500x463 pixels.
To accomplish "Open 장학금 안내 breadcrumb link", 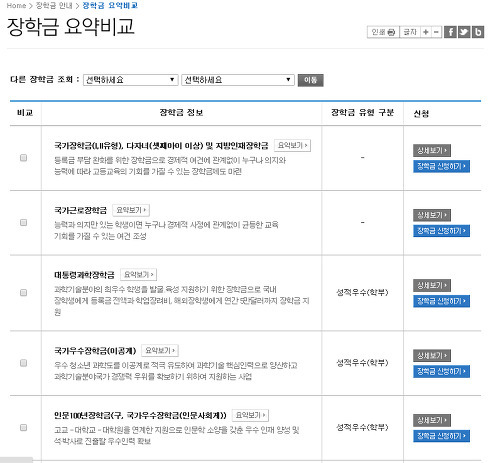I will pyautogui.click(x=54, y=5).
